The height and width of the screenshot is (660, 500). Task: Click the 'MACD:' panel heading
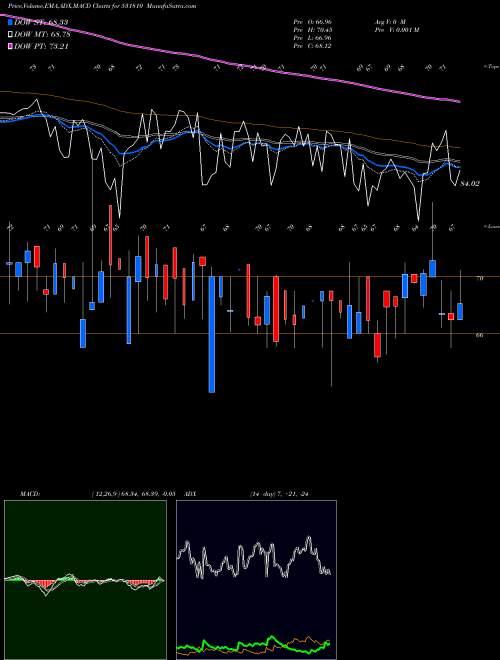[x=30, y=493]
